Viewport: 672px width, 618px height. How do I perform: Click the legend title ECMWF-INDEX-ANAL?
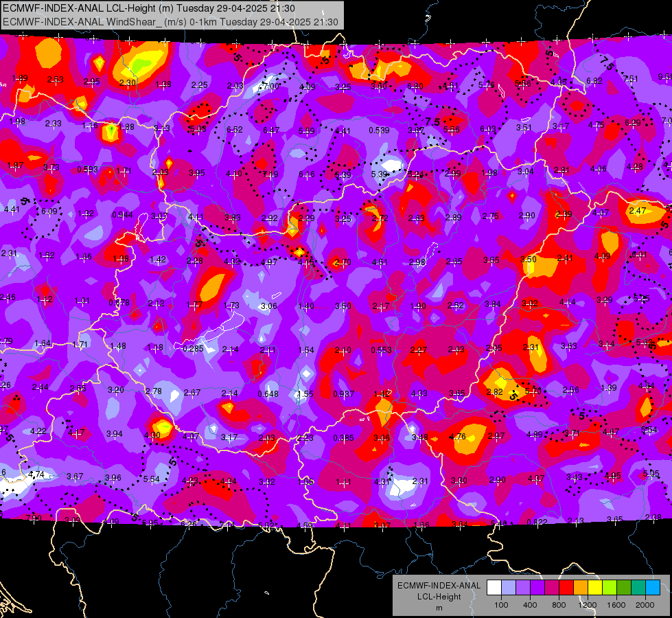[439, 586]
